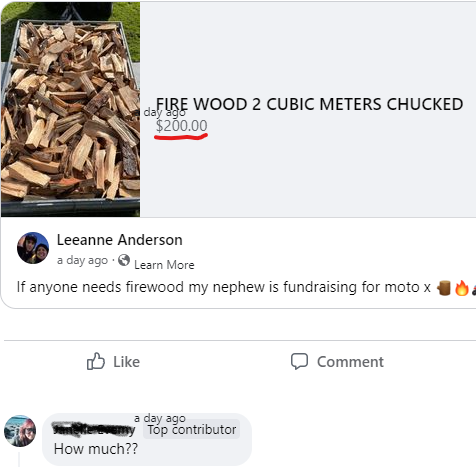Click the wood log emoji
Image resolution: width=476 pixels, height=467 pixels.
(x=444, y=288)
